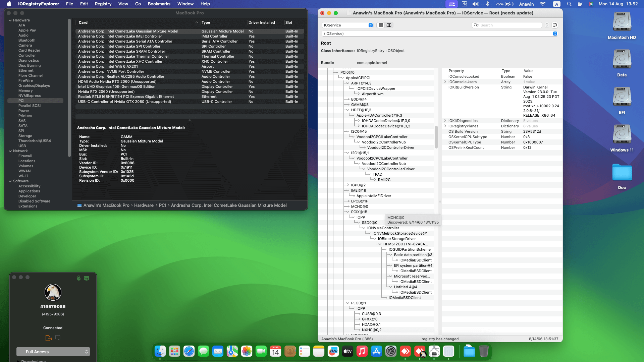Click the Driver Installed column header

click(x=262, y=22)
